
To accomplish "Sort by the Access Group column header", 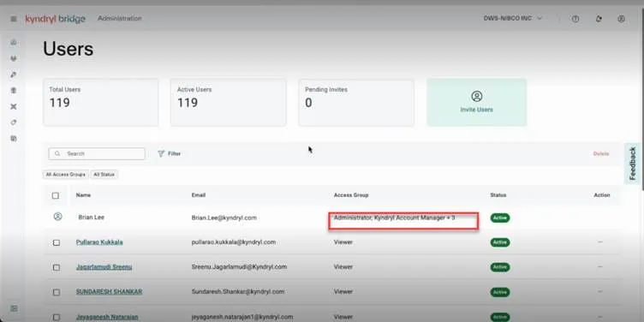I will [351, 195].
